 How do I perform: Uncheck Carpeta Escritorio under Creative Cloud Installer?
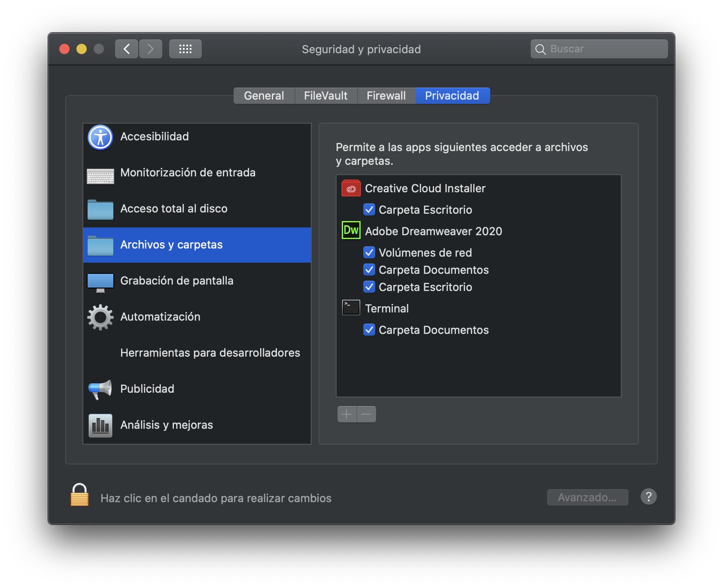(369, 209)
